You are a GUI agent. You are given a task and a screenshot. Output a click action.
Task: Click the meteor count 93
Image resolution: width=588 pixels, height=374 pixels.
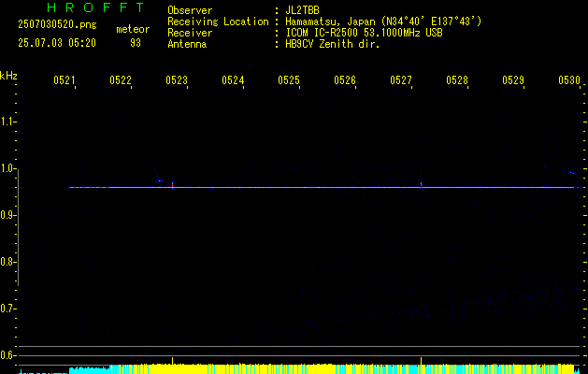click(x=136, y=43)
